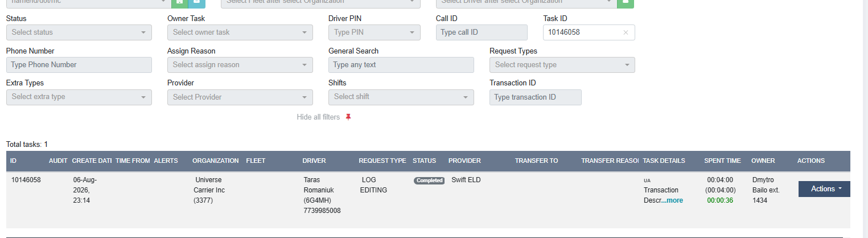Click the green icon beside the driver selector

626,3
